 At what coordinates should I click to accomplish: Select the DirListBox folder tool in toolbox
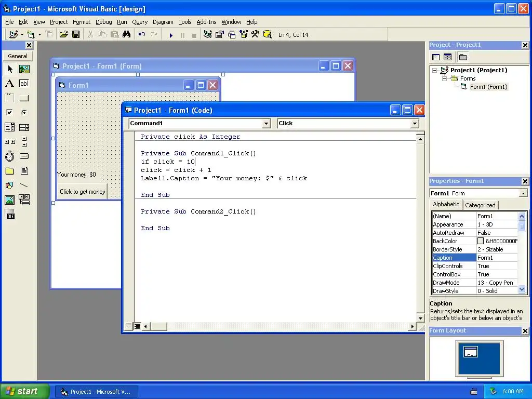[10, 170]
